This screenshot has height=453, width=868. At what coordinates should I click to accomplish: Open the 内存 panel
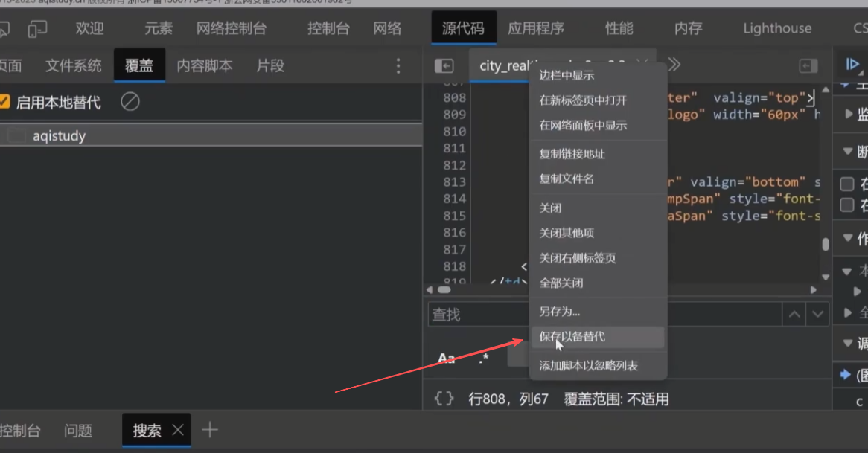[x=688, y=28]
